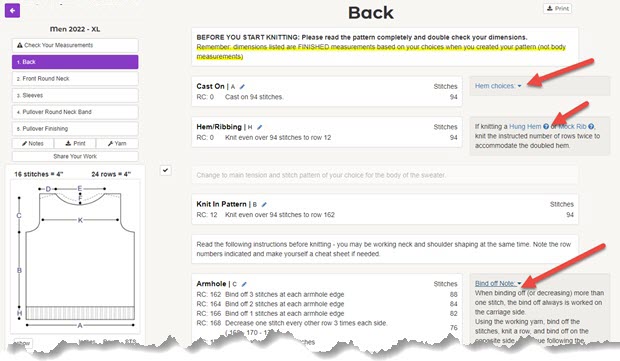This screenshot has width=620, height=361.
Task: Edit the Cast On section pencil icon
Action: click(x=242, y=87)
